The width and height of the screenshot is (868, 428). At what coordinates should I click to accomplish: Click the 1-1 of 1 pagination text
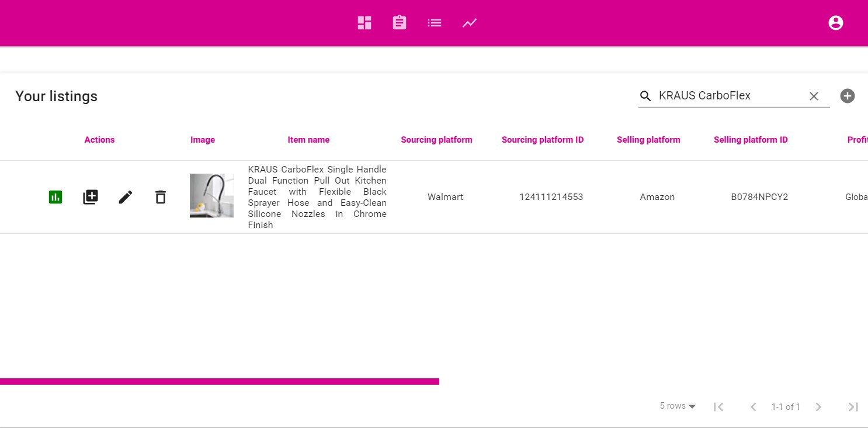pos(786,407)
